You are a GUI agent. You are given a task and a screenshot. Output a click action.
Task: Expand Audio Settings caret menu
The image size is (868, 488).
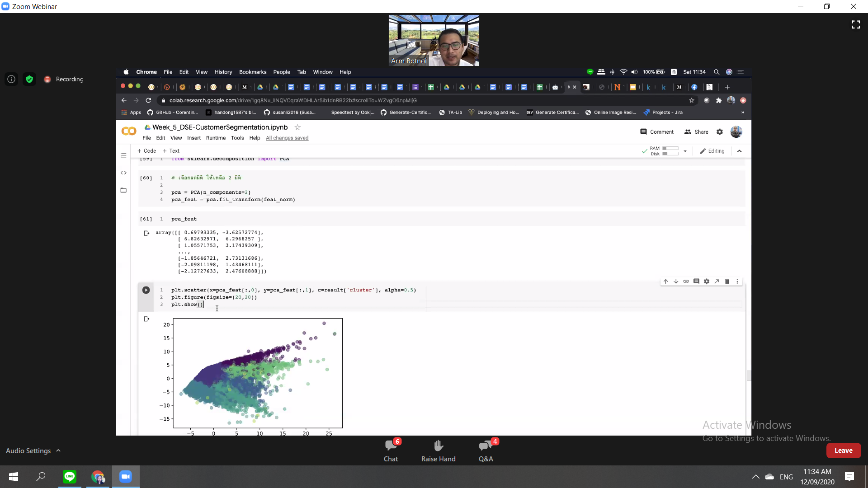click(58, 450)
